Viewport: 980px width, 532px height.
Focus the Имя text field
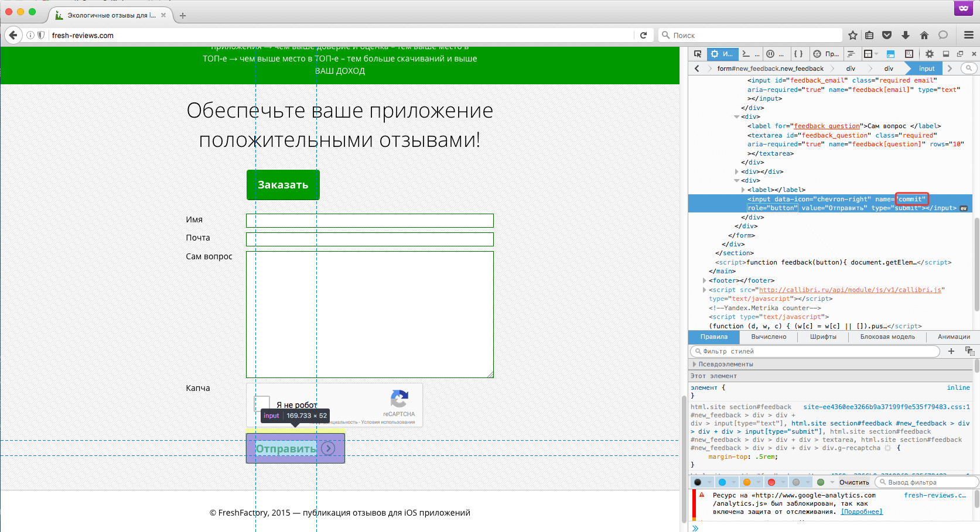[x=370, y=220]
